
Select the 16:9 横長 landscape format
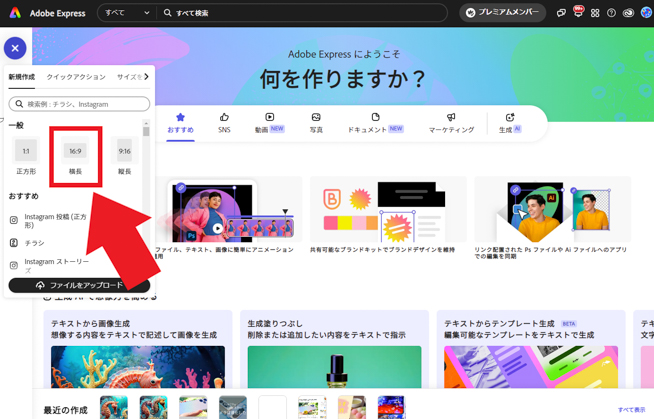(75, 158)
